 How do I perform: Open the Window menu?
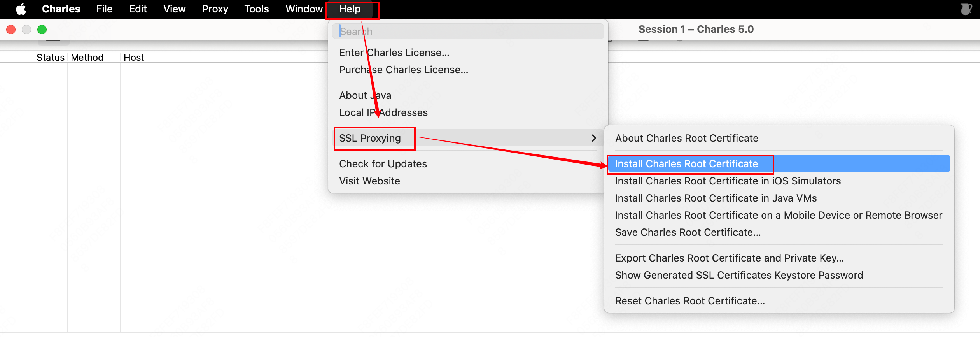click(304, 9)
